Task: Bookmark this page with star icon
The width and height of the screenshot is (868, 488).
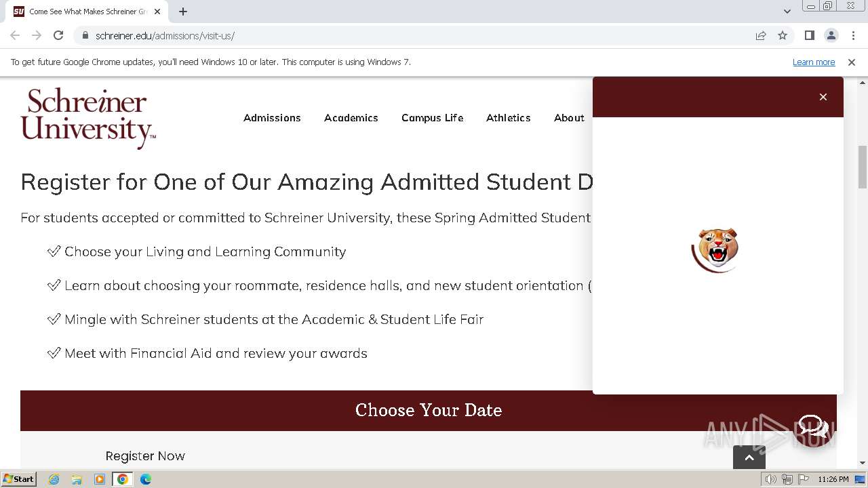Action: click(x=783, y=35)
